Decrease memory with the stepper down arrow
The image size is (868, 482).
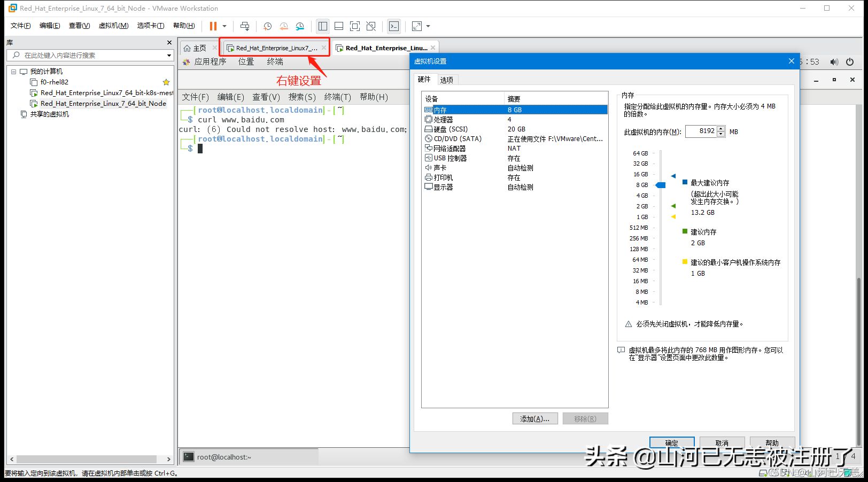[x=721, y=134]
